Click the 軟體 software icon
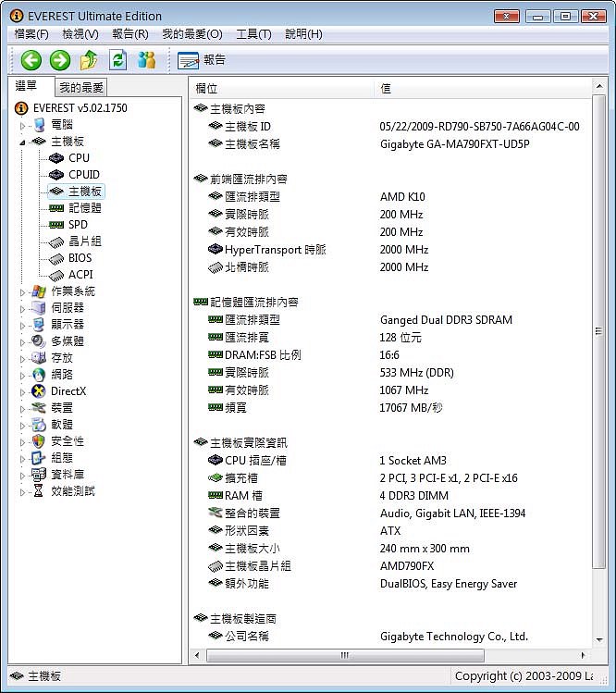This screenshot has height=693, width=616. click(39, 425)
